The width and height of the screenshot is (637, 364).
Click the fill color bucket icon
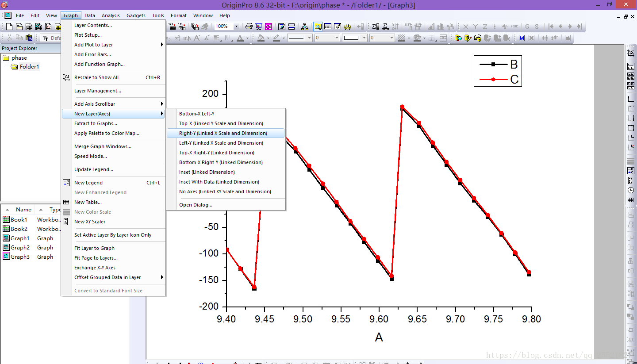pos(261,38)
